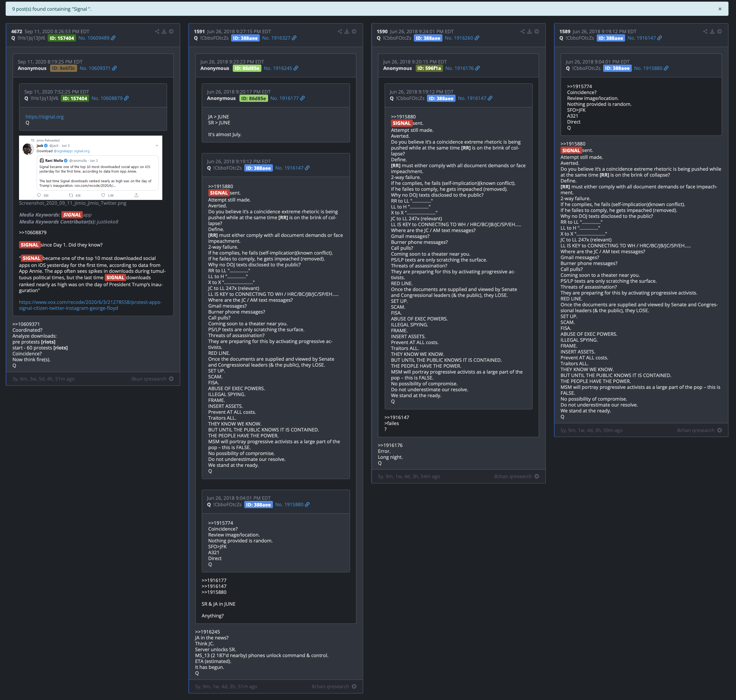The width and height of the screenshot is (736, 700).
Task: Click chain-link icon beside No. 10608879
Action: pos(126,98)
